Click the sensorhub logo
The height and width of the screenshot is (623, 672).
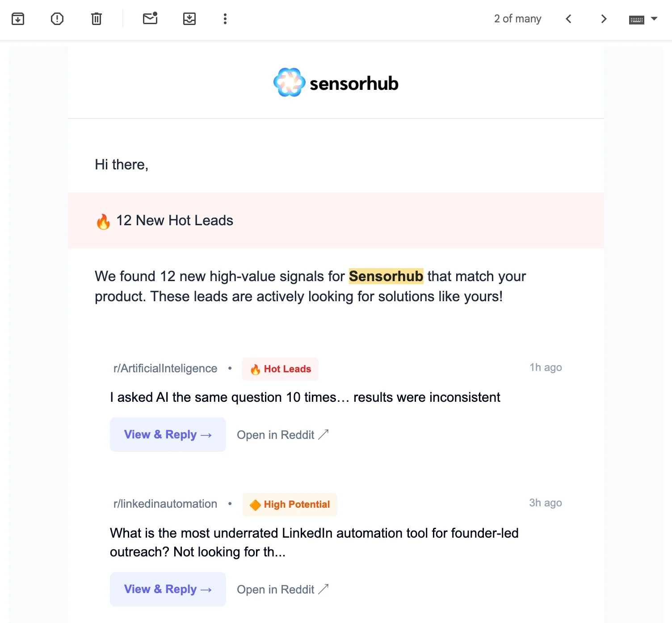point(336,83)
